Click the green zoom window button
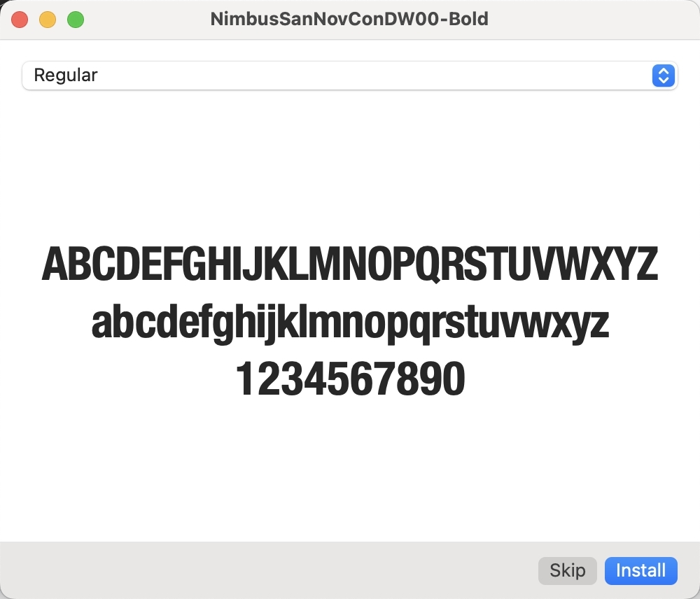The height and width of the screenshot is (599, 700). [76, 20]
